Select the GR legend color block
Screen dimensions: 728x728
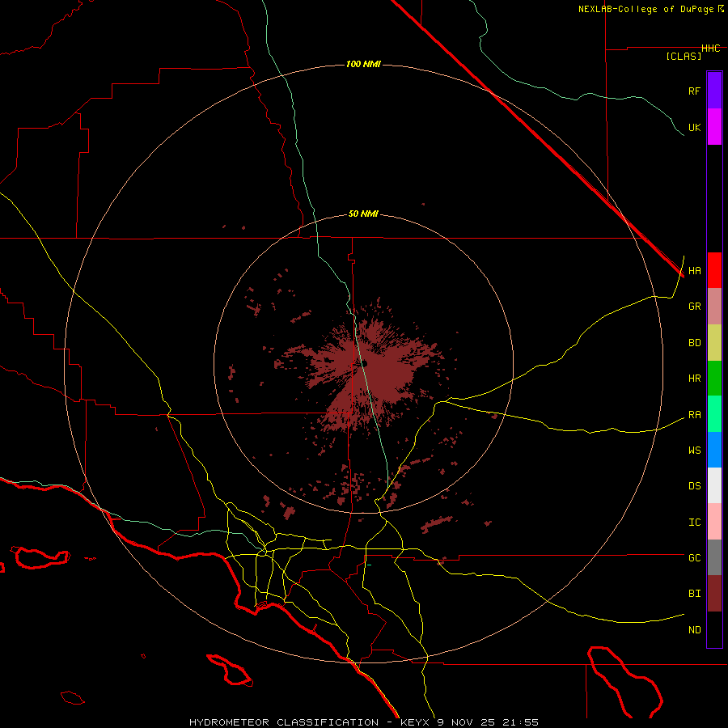714,306
